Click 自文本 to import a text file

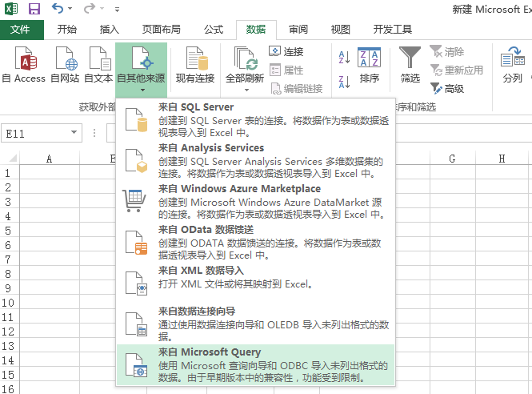click(98, 65)
